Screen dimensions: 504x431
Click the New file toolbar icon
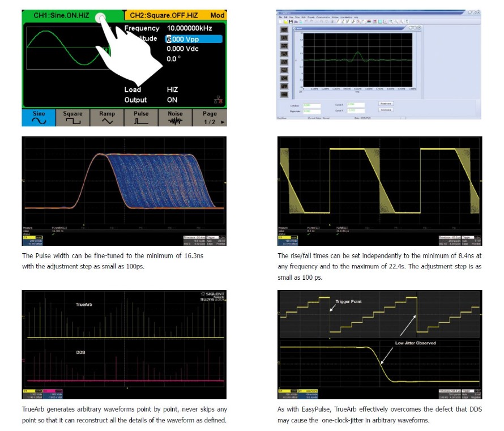coord(281,22)
